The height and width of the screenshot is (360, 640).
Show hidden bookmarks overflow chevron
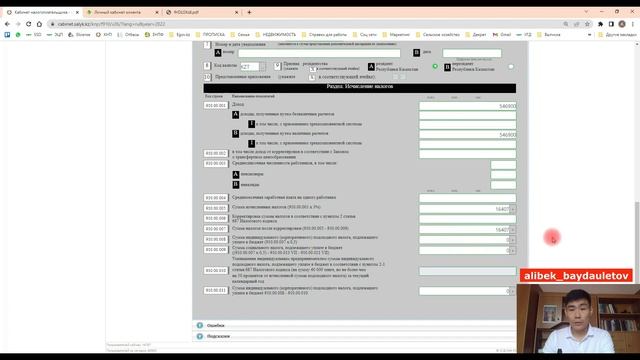pyautogui.click(x=589, y=35)
